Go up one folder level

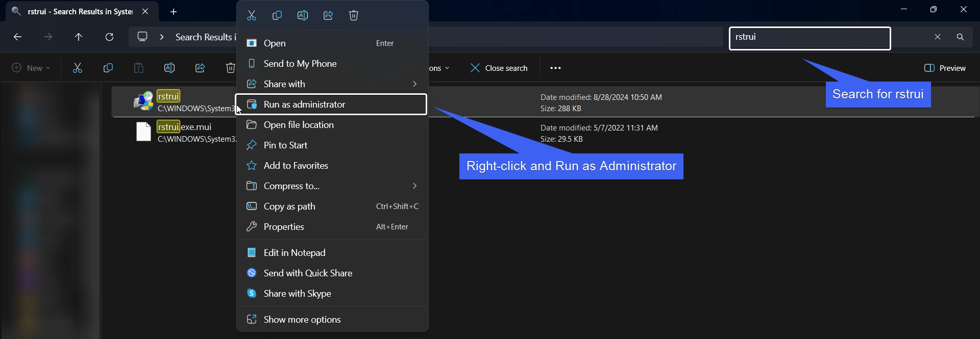[x=79, y=37]
